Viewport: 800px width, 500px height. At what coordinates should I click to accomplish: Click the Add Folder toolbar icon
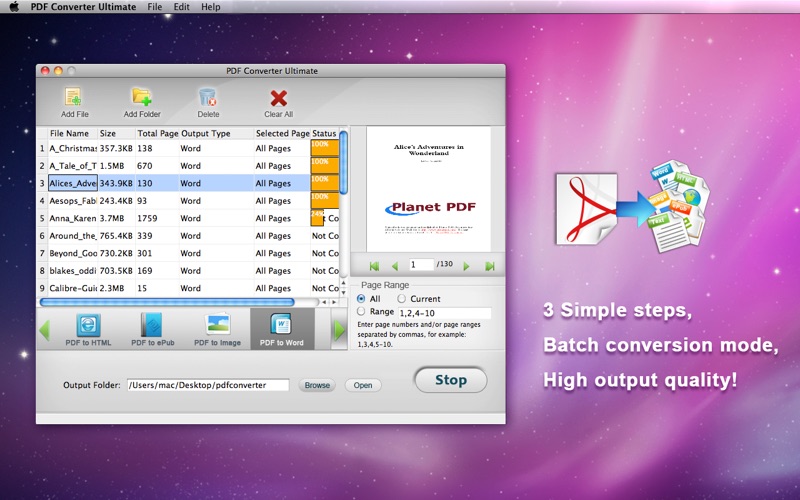[x=141, y=97]
